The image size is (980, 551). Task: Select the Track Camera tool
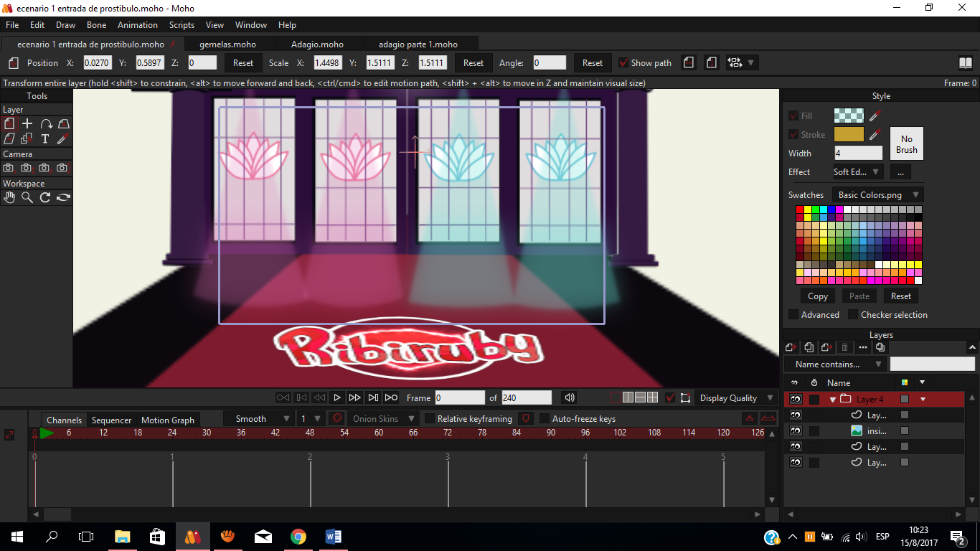(x=9, y=168)
